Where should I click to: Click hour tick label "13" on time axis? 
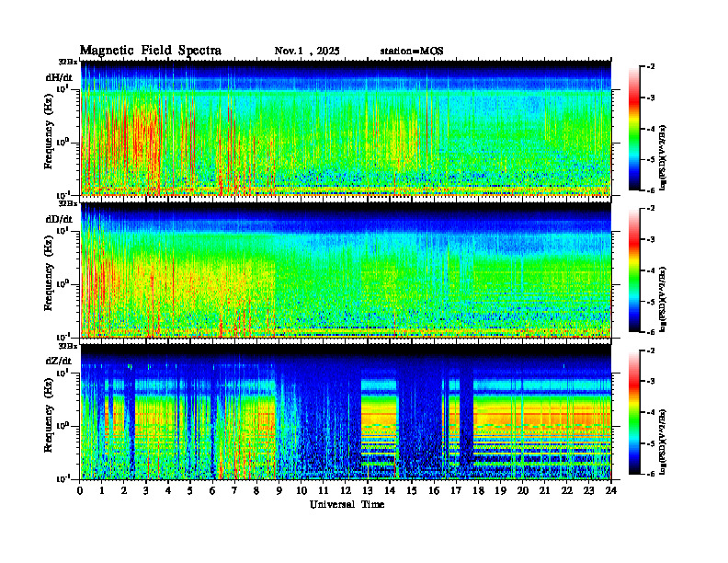pyautogui.click(x=368, y=490)
